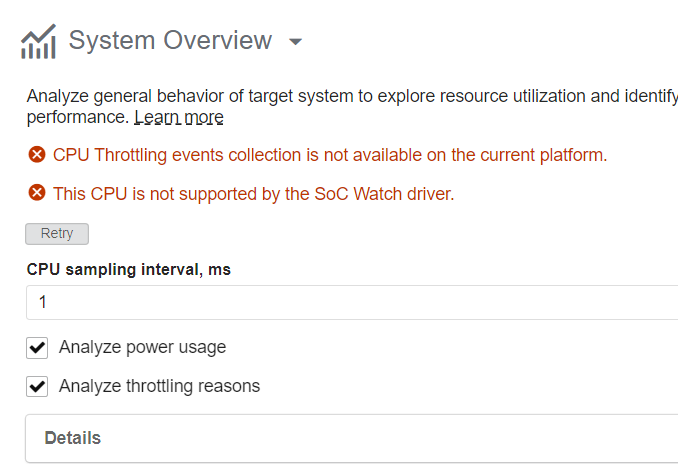The image size is (678, 464).
Task: Click the SoC Watch driver error icon
Action: (37, 193)
